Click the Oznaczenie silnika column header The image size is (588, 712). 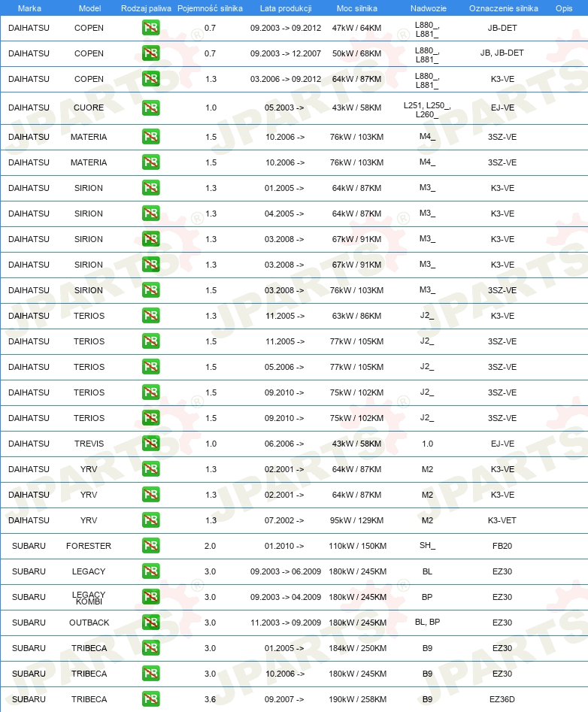point(504,8)
